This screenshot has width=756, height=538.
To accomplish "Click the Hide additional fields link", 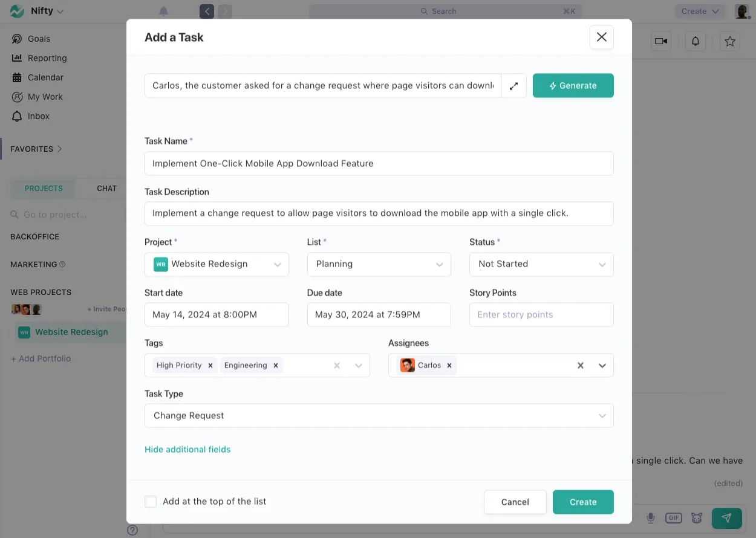I will [x=187, y=449].
